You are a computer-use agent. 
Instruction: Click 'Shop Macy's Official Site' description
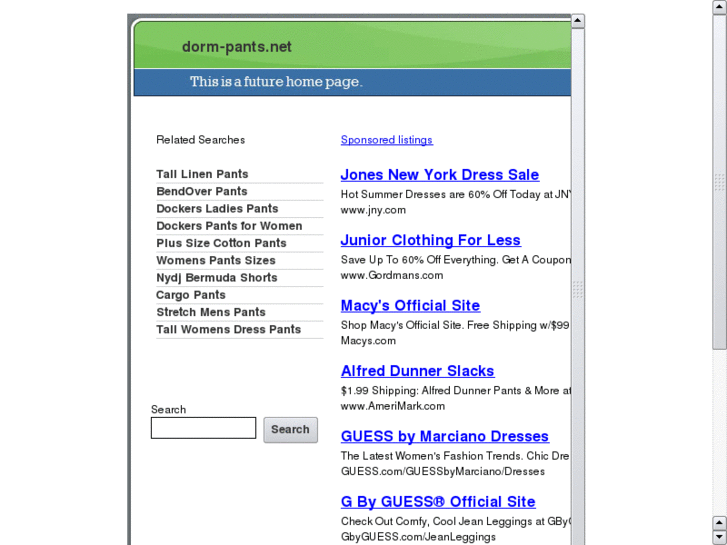click(x=455, y=325)
